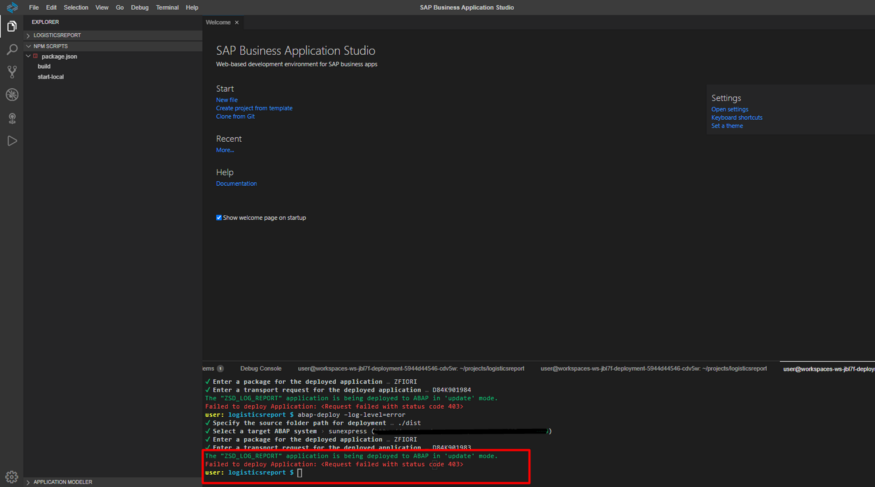Close the Welcome tab
Screen dimensions: 875x487
tap(237, 22)
